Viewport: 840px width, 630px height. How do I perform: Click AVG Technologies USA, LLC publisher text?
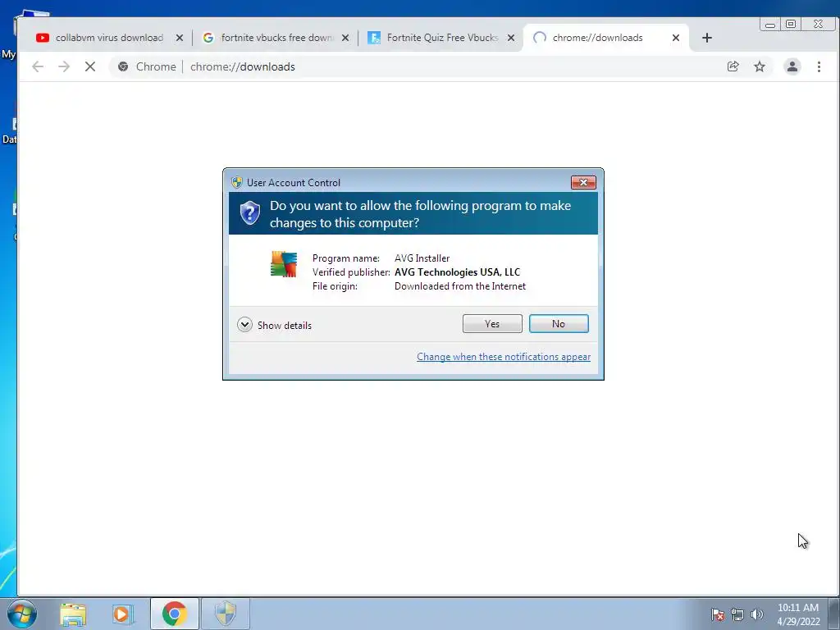pos(457,272)
